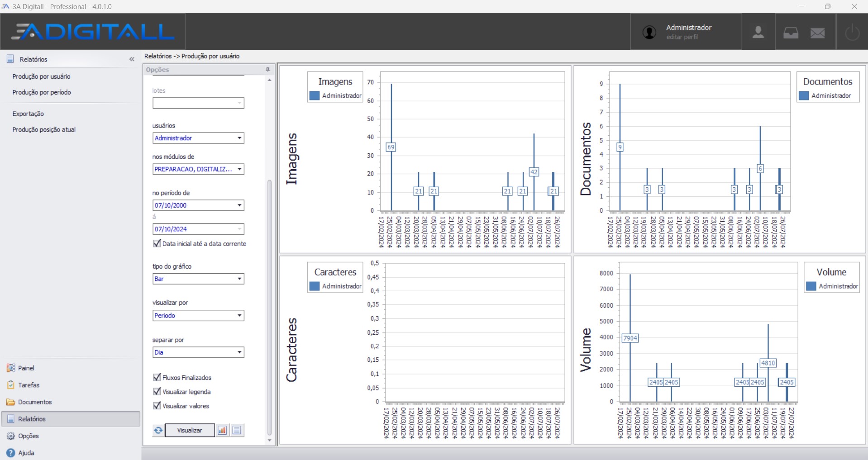Viewport: 868px width, 460px height.
Task: Click the 6 value label in Documentos chart
Action: (760, 168)
